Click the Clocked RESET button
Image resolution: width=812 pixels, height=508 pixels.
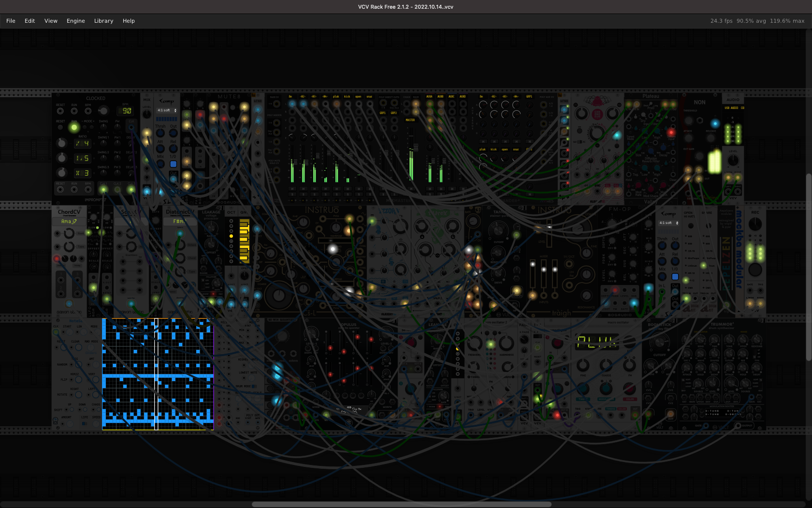tap(60, 128)
